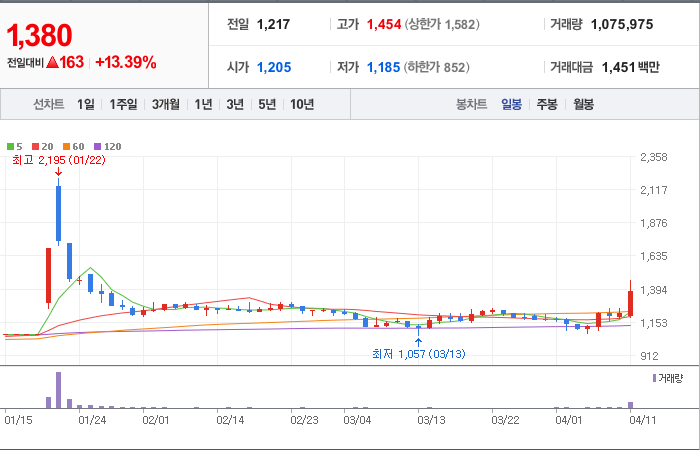Click the tall blue candle at the 2,195 high

[58, 212]
